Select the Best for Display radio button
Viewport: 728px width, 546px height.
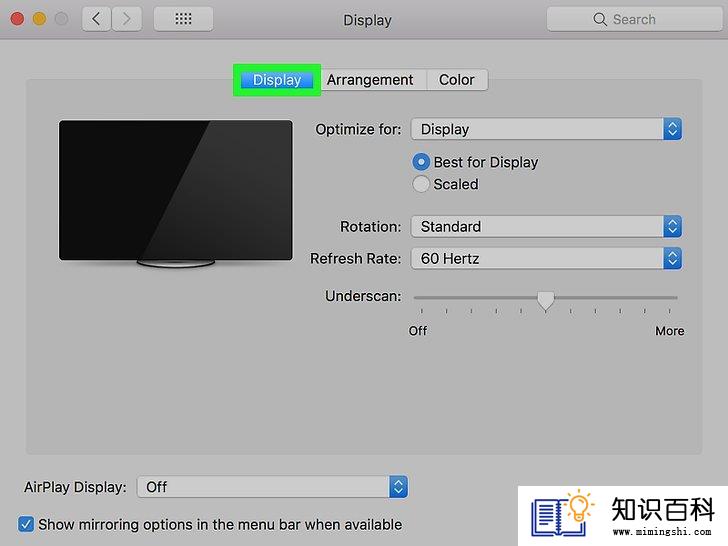tap(421, 162)
